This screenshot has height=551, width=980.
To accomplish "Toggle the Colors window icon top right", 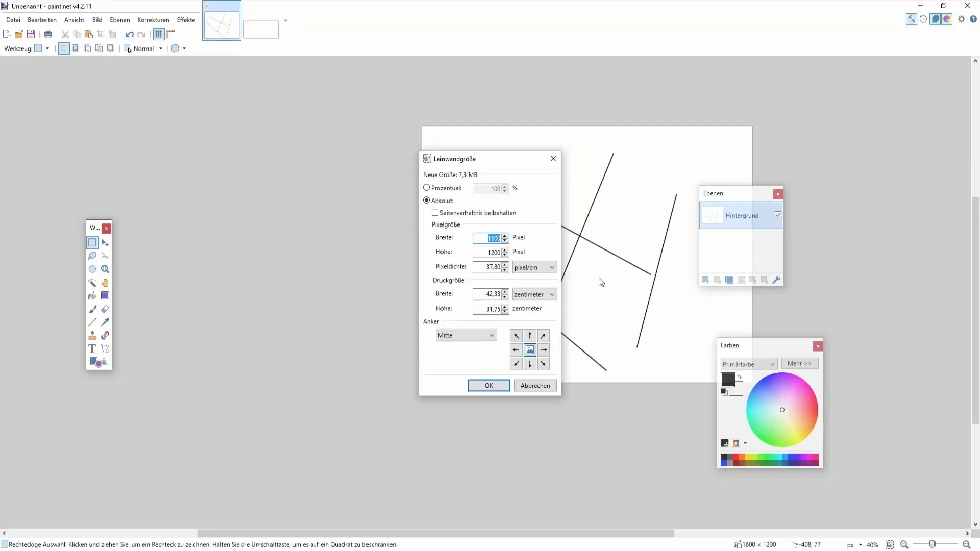I will pyautogui.click(x=947, y=19).
